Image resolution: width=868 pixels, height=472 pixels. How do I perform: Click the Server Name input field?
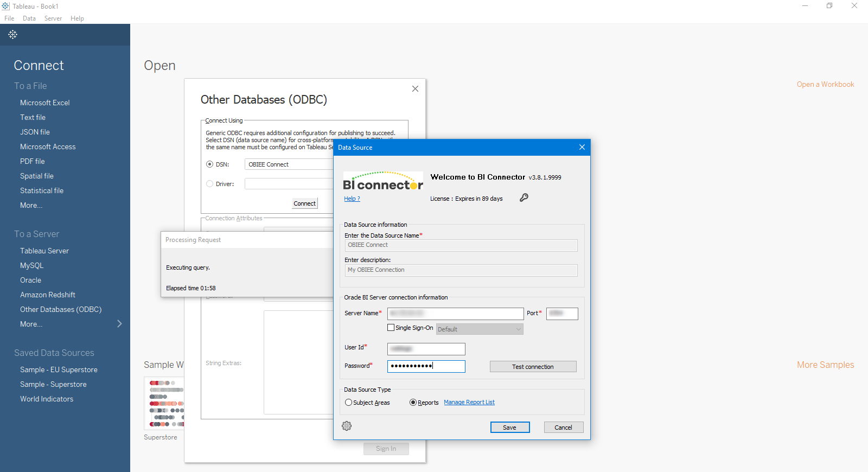455,314
